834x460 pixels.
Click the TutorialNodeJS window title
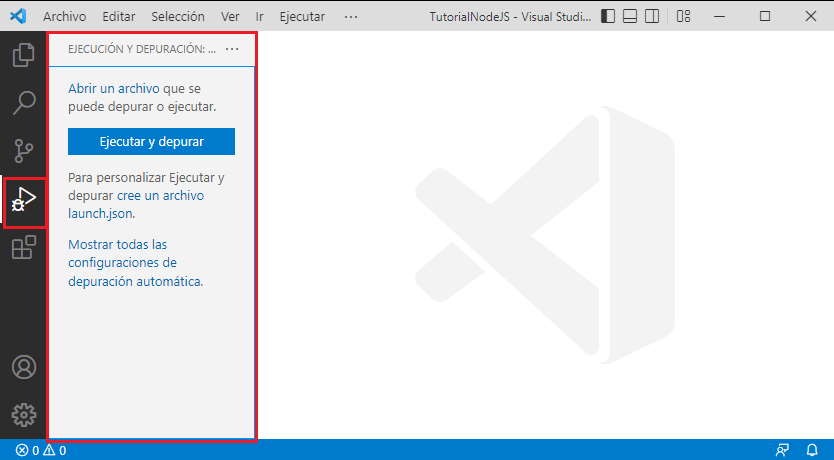point(510,16)
